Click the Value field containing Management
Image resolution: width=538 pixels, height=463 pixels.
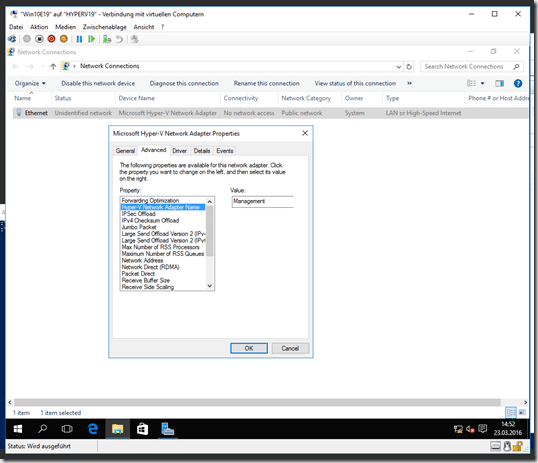pyautogui.click(x=263, y=201)
